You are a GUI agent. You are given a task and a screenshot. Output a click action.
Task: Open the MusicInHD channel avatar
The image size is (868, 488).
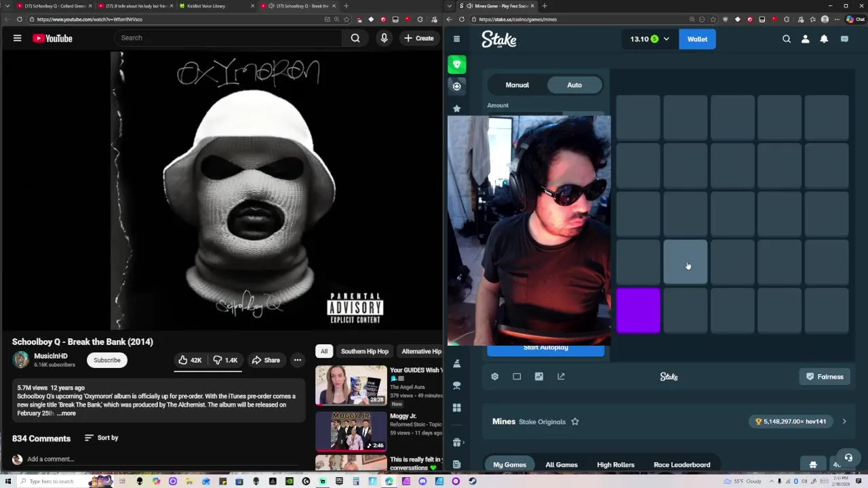coord(20,360)
